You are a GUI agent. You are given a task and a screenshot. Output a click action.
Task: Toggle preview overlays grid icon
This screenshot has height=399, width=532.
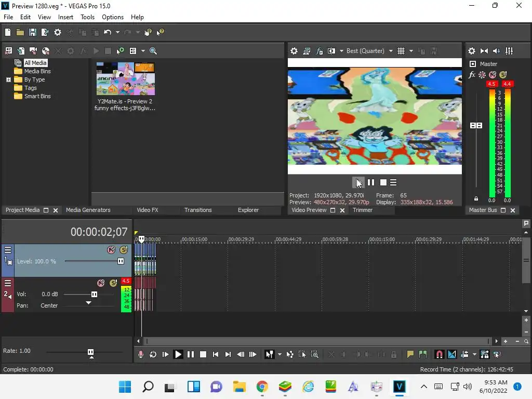401,51
